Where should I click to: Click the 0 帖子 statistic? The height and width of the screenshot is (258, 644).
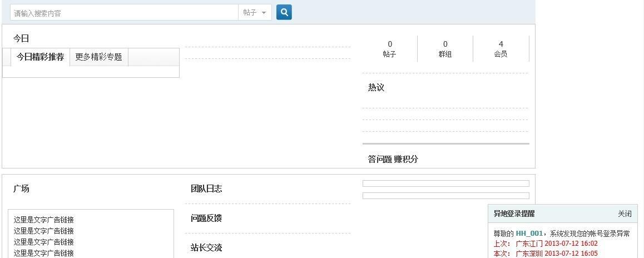point(389,49)
